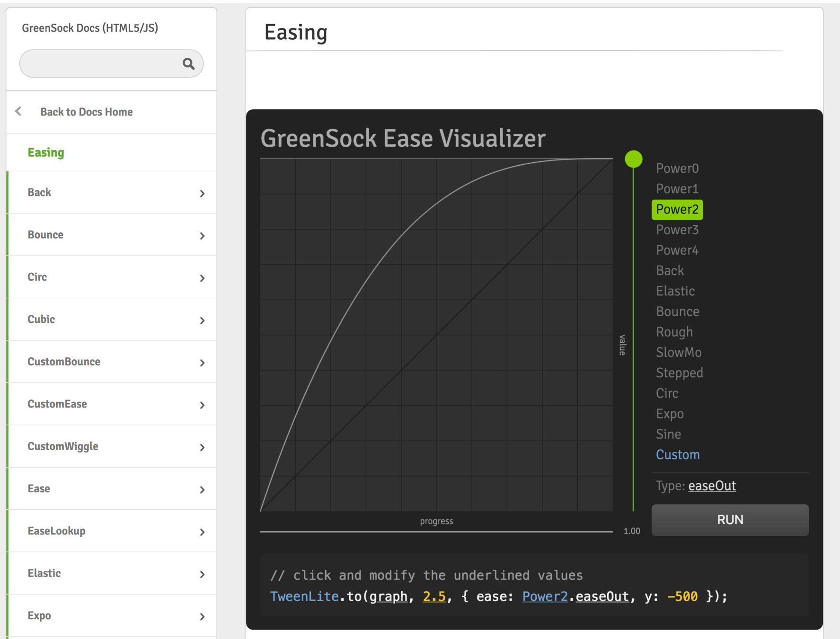840x639 pixels.
Task: Choose Power3 ease in visualizer
Action: [677, 230]
